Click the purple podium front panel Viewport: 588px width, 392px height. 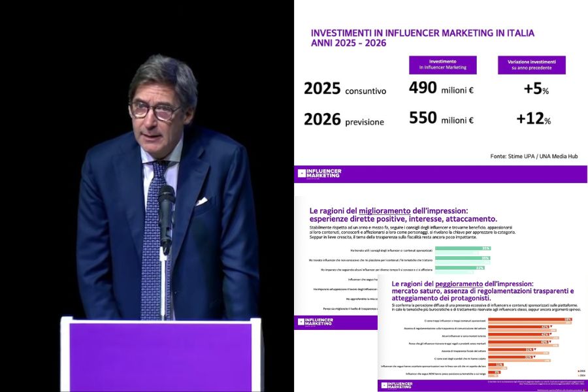161,357
